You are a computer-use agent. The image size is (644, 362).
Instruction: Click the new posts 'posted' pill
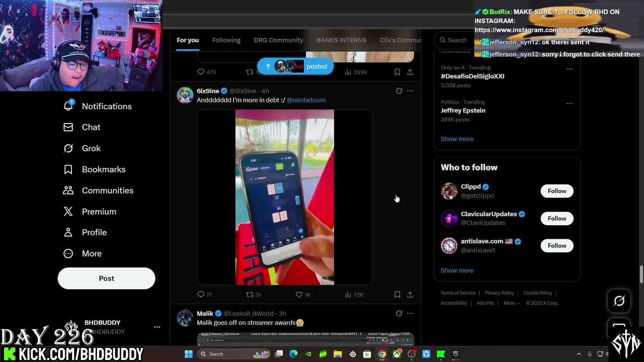[295, 66]
